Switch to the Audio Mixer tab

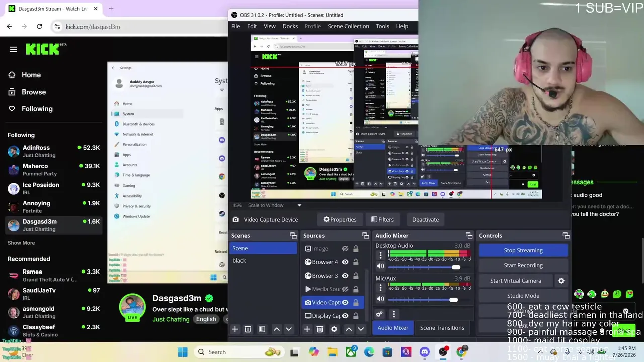click(393, 328)
